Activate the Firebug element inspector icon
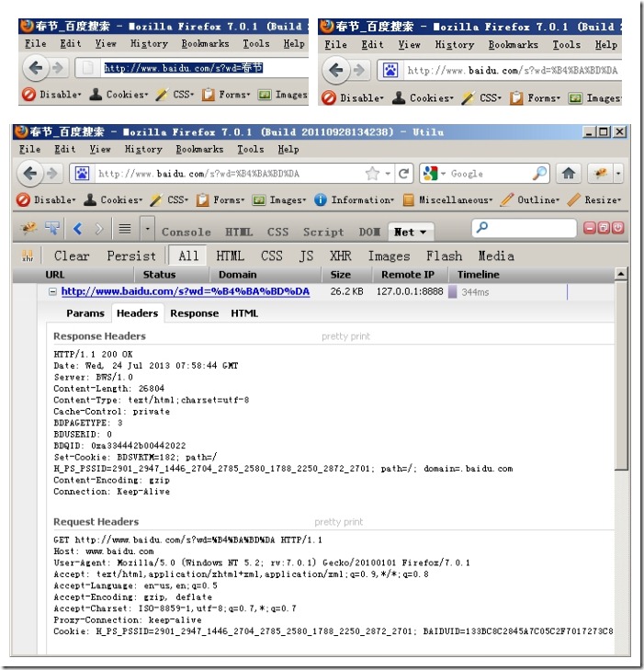 click(x=52, y=229)
